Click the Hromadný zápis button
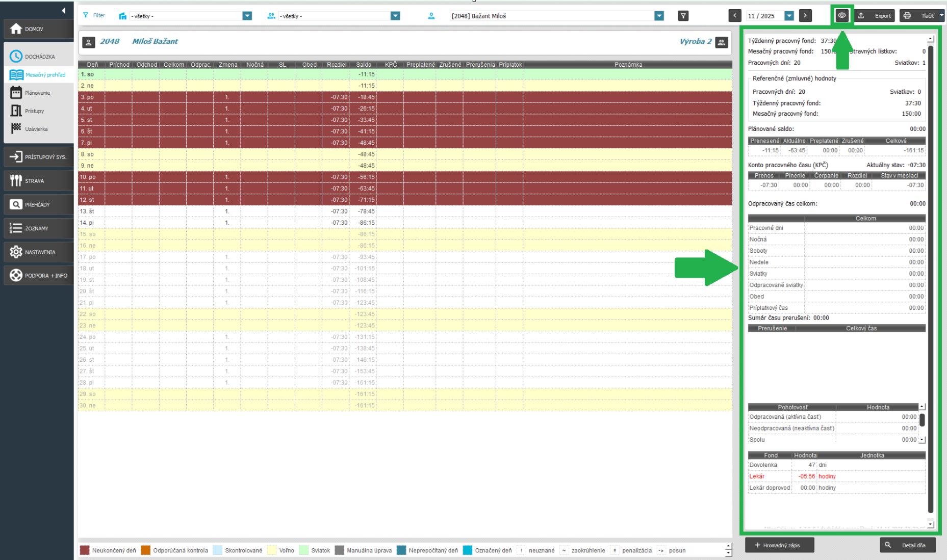 [779, 545]
